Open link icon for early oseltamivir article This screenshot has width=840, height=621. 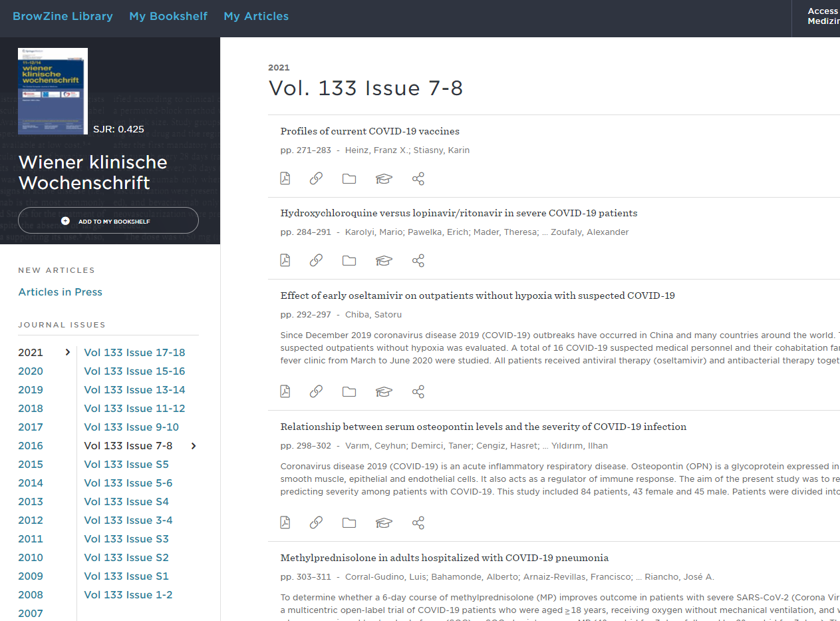point(317,391)
